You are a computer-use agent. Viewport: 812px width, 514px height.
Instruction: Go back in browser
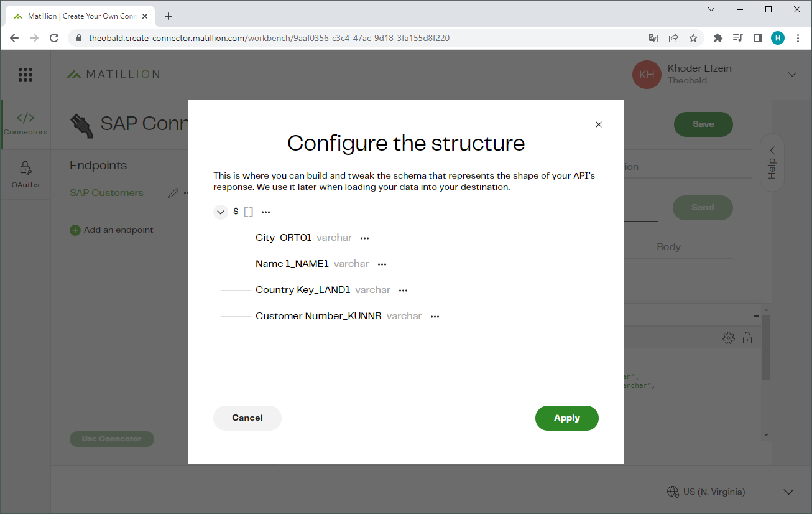[14, 38]
